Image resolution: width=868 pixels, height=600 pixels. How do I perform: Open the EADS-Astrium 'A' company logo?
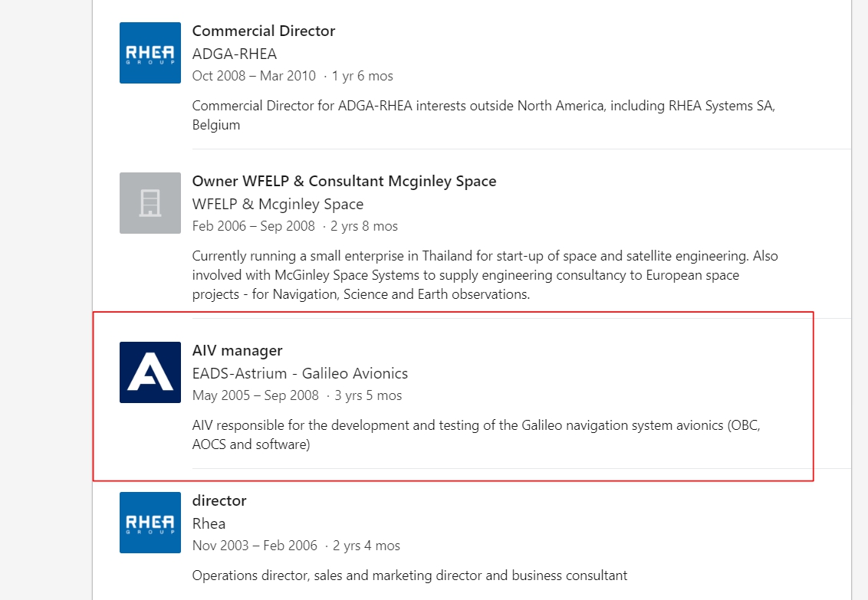pos(150,372)
